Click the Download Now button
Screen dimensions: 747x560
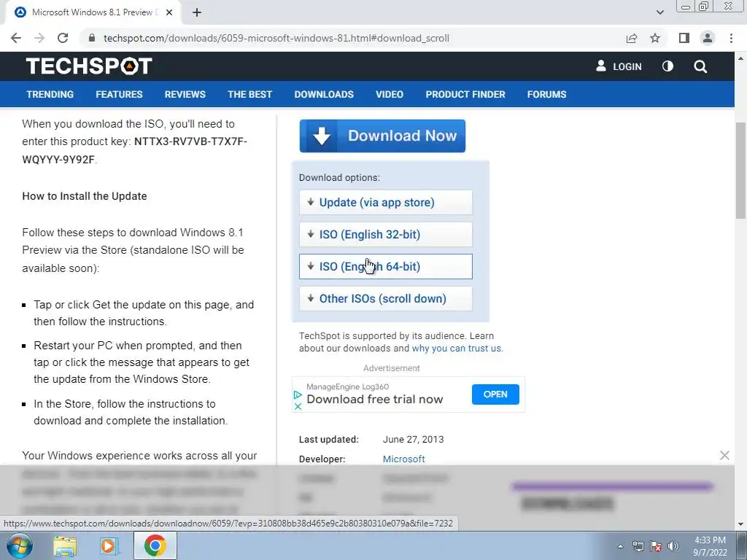pyautogui.click(x=382, y=136)
